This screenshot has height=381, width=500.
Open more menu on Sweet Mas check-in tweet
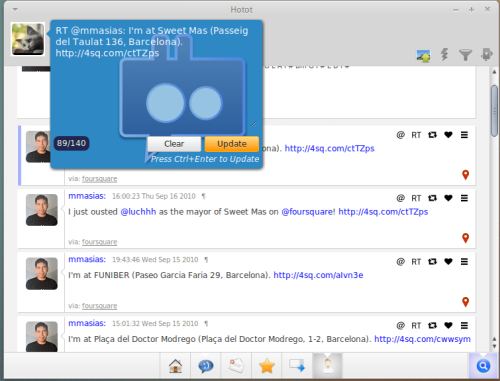tap(464, 135)
